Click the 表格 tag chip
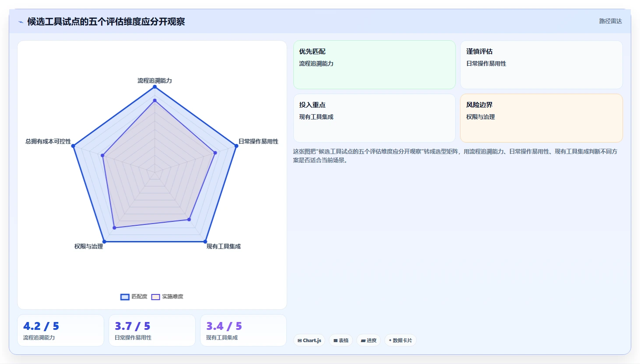640x364 pixels. tap(341, 340)
